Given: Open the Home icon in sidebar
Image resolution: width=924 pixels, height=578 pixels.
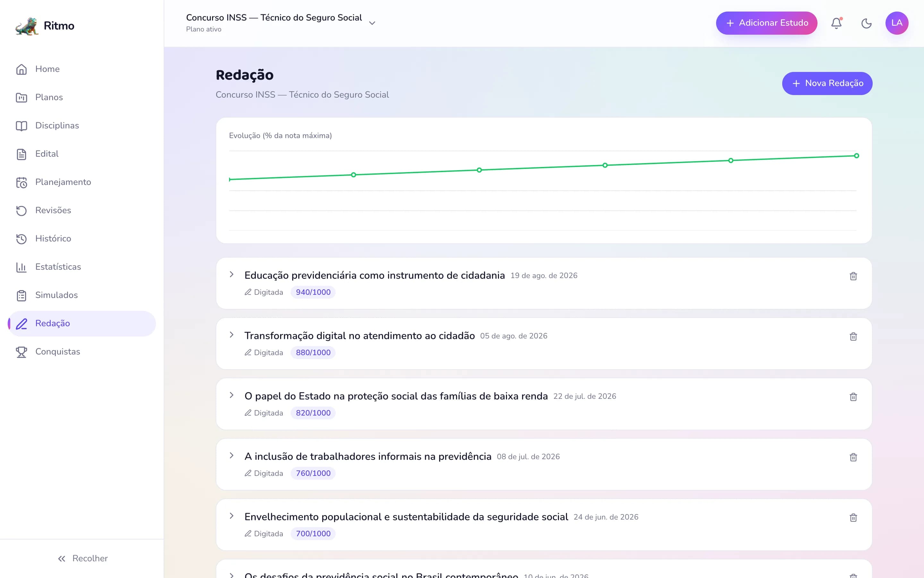Looking at the screenshot, I should (x=21, y=69).
